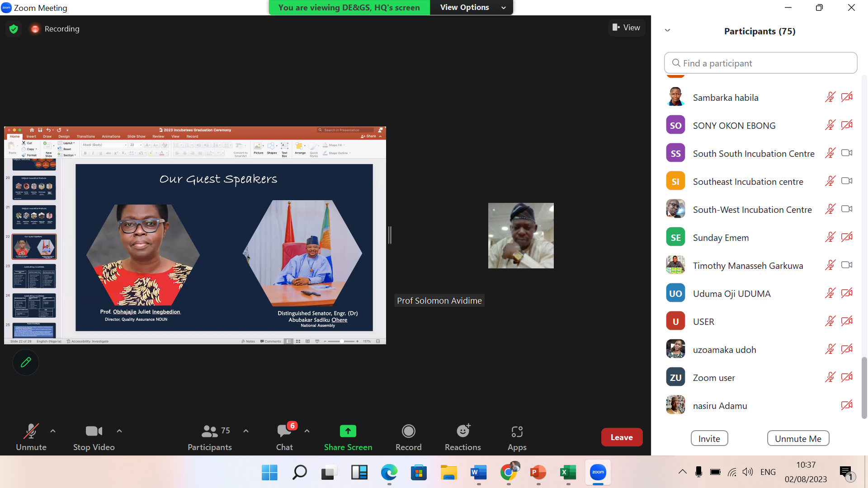Click nasiru Adamu video-off icon
Screen dimensions: 868x488
click(x=847, y=405)
